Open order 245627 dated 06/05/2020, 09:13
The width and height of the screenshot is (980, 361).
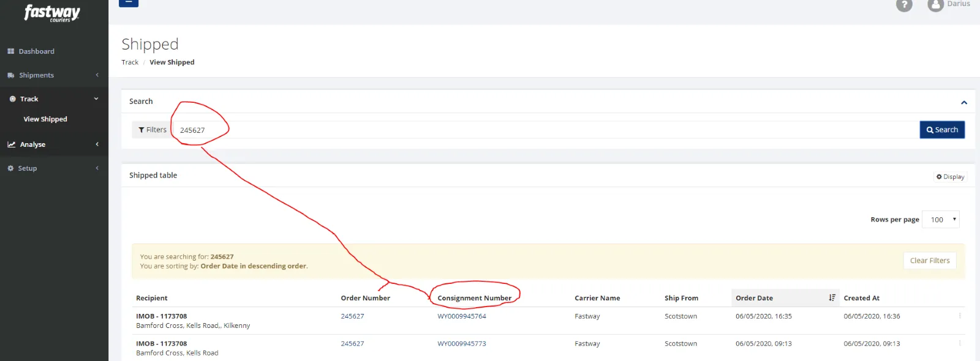click(353, 344)
